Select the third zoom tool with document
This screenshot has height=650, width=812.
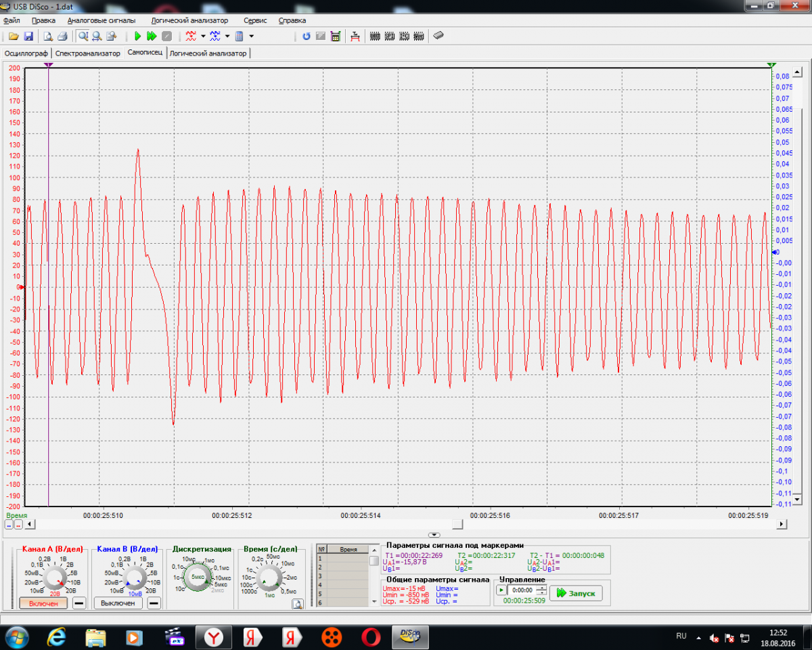[x=112, y=36]
